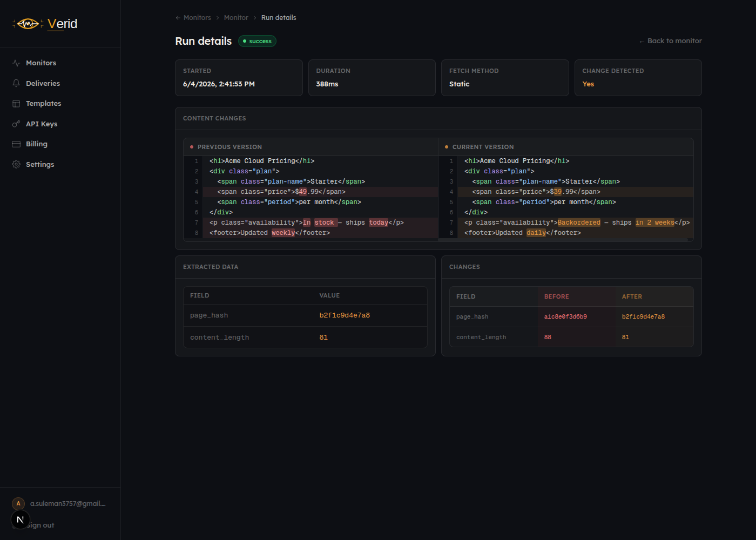Screen dimensions: 756x540
Task: Click the Run details heading
Action: click(204, 41)
